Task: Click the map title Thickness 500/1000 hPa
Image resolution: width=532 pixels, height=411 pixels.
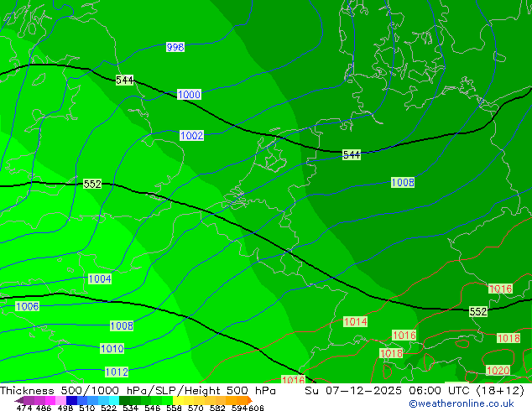Action: pyautogui.click(x=75, y=391)
